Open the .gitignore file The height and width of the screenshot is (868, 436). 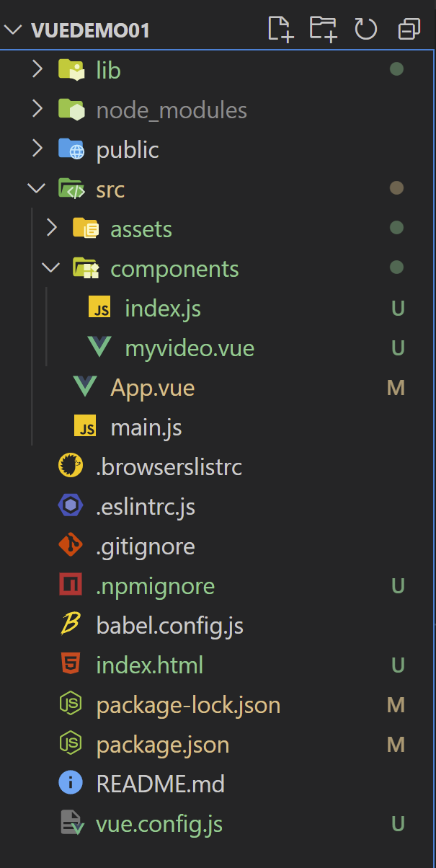point(146,546)
